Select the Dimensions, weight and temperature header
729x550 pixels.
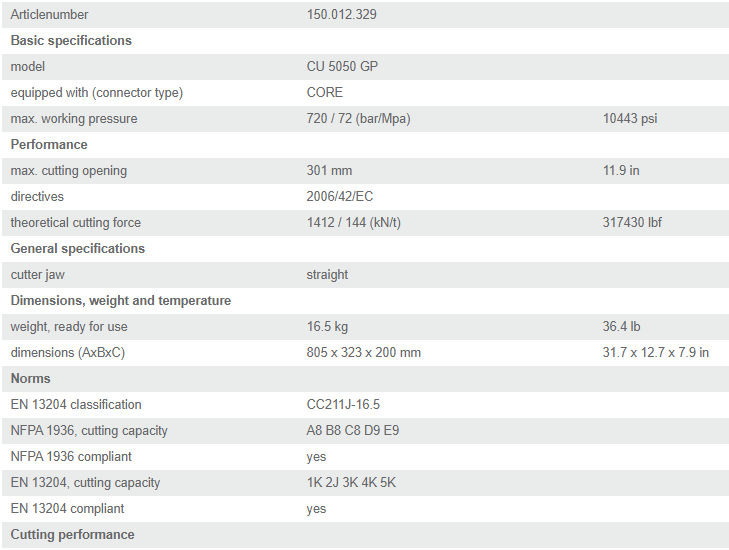(x=121, y=301)
